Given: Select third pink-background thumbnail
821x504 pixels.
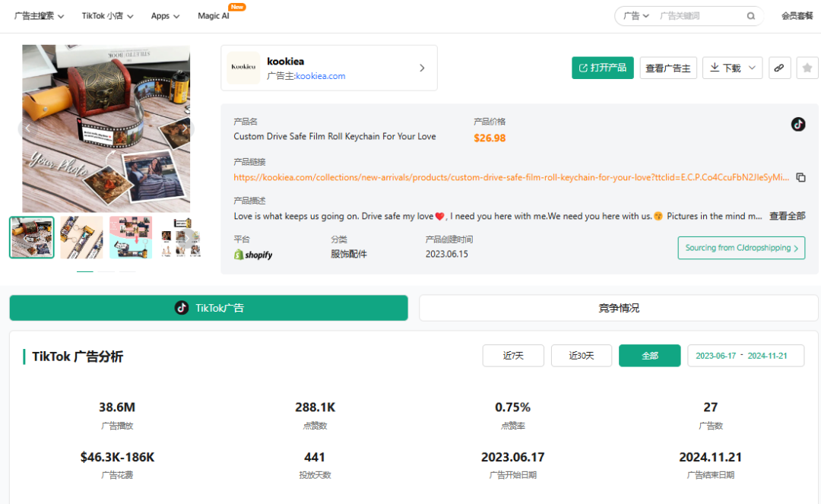Looking at the screenshot, I should click(x=131, y=237).
